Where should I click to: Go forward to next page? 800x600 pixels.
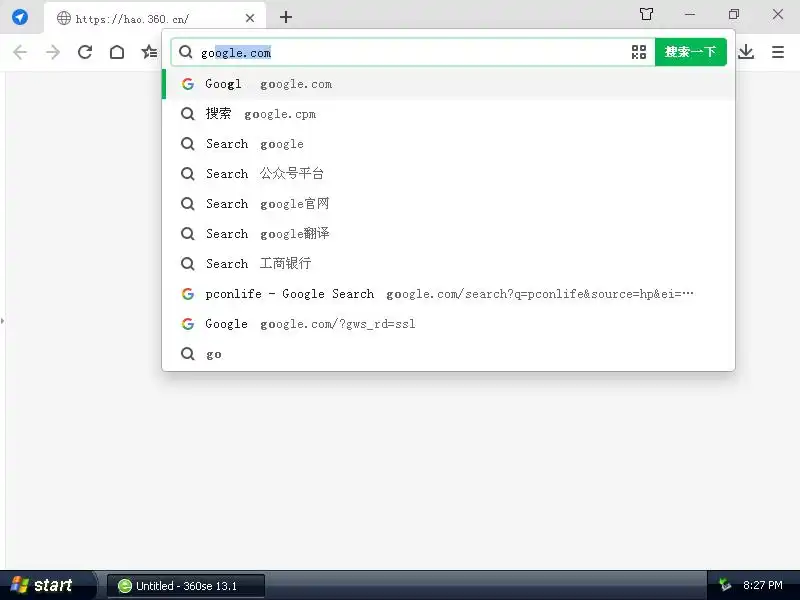(53, 52)
